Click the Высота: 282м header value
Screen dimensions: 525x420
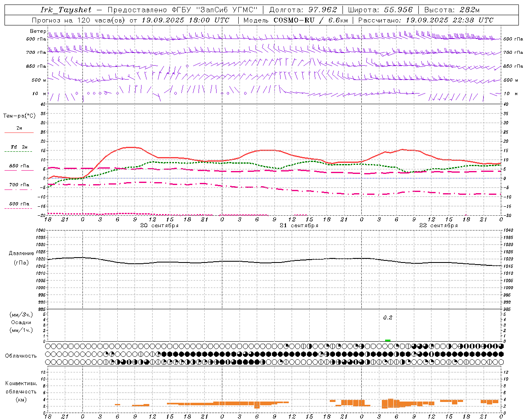click(x=452, y=10)
